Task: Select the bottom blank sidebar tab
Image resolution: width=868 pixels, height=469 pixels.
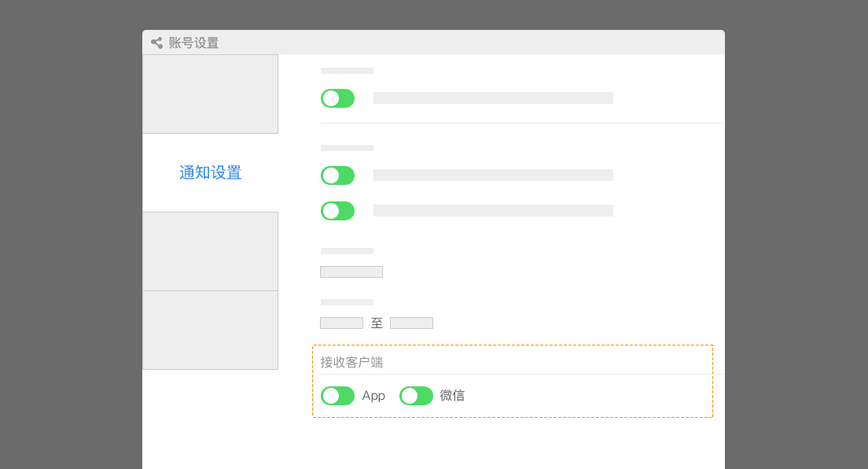Action: click(x=211, y=330)
